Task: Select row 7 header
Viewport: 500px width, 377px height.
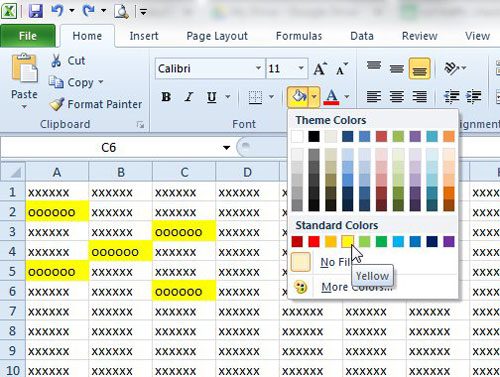Action: coord(13,311)
